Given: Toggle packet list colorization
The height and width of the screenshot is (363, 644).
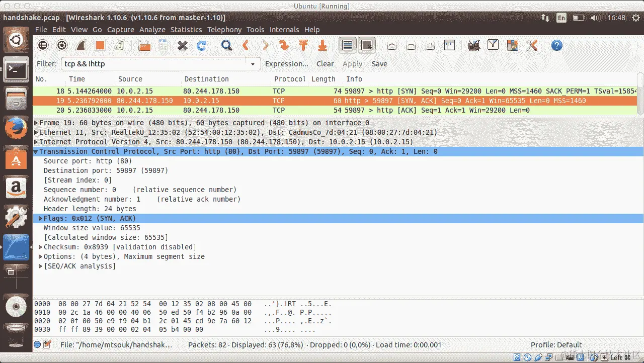Looking at the screenshot, I should pyautogui.click(x=348, y=46).
